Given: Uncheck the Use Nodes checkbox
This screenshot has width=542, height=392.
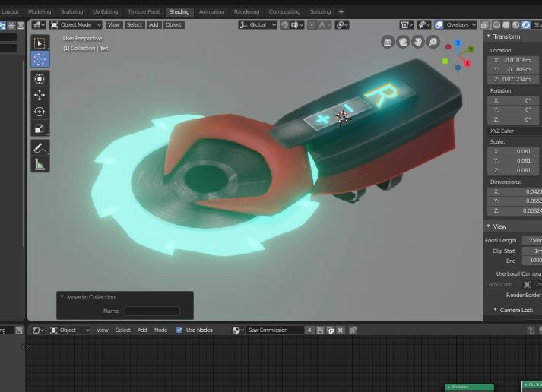Looking at the screenshot, I should click(179, 330).
